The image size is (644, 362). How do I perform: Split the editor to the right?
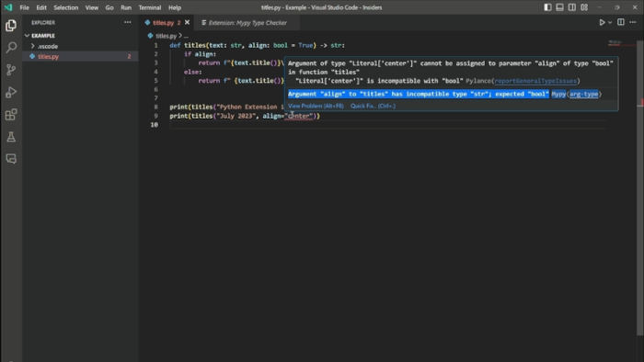(621, 23)
